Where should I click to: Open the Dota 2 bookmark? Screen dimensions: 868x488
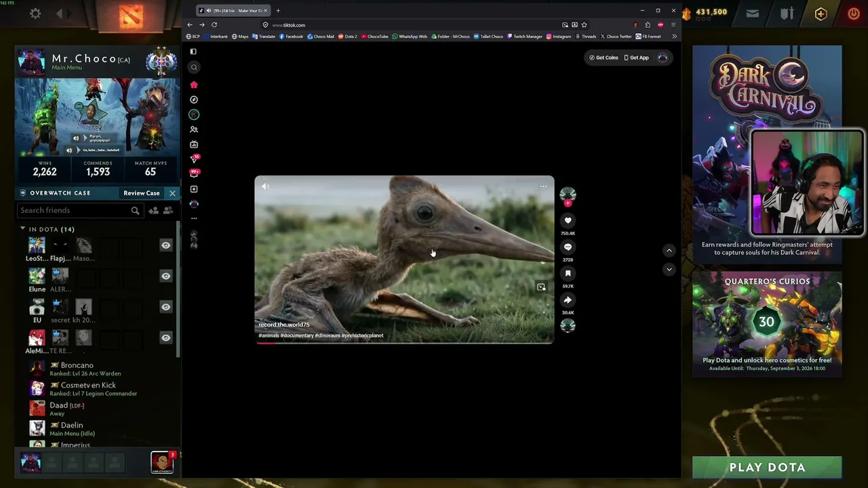pos(348,37)
